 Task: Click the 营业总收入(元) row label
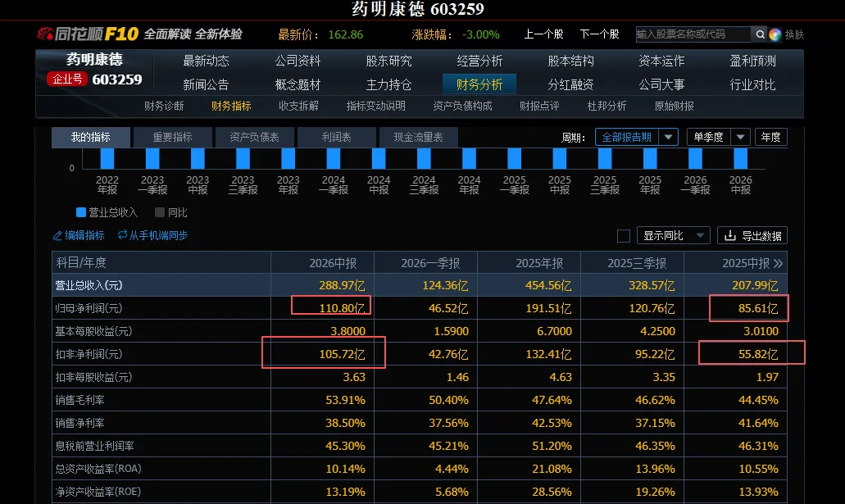[x=89, y=285]
